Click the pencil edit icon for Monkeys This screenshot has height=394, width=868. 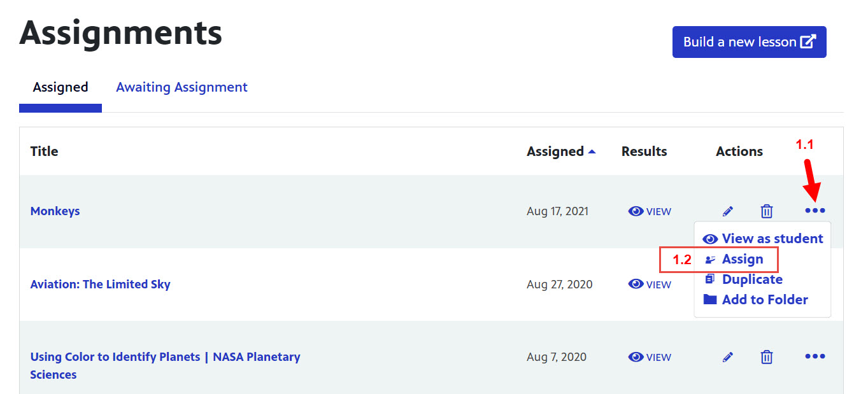728,211
